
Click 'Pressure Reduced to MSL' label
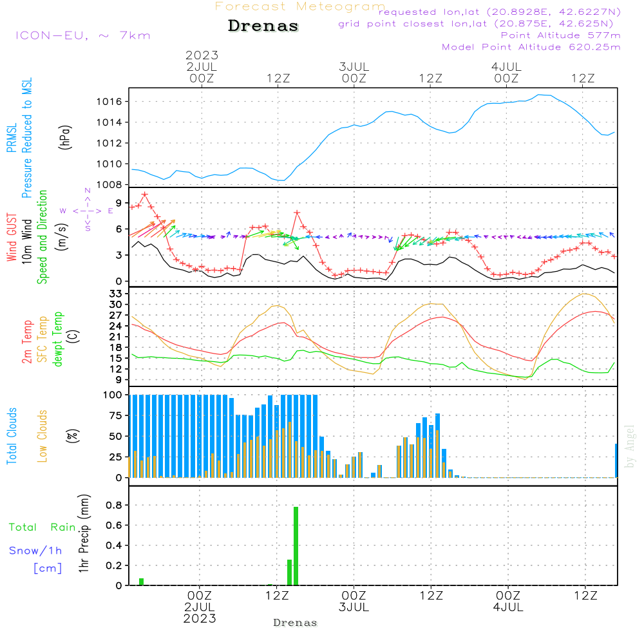[x=26, y=138]
